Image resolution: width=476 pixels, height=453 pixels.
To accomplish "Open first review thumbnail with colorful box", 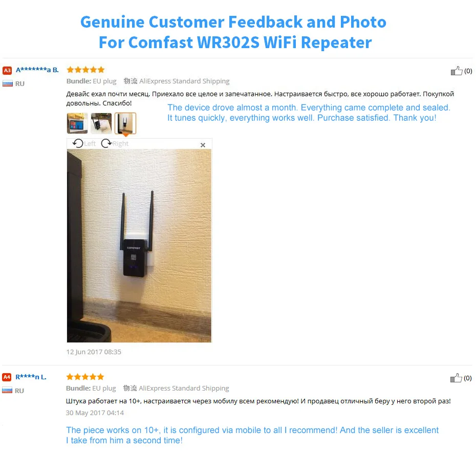I will (77, 123).
